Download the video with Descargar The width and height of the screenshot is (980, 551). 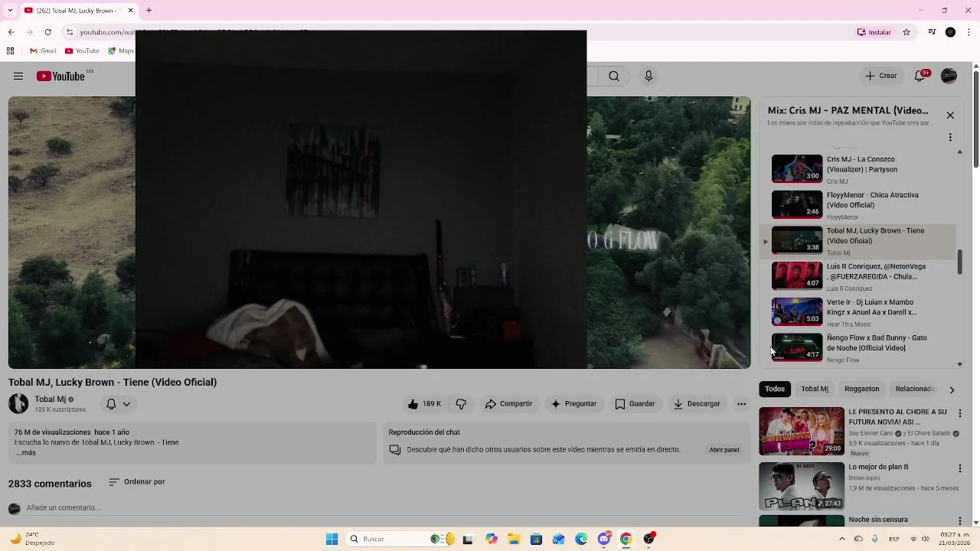pyautogui.click(x=697, y=404)
